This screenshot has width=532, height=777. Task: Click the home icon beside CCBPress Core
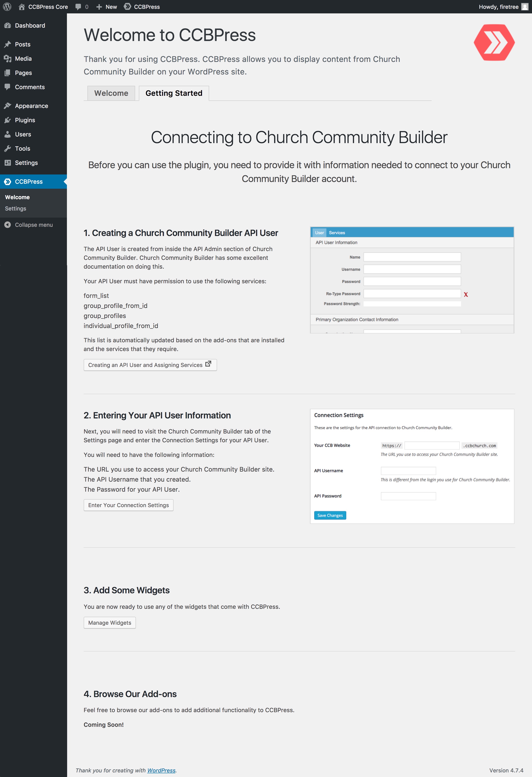tap(22, 7)
